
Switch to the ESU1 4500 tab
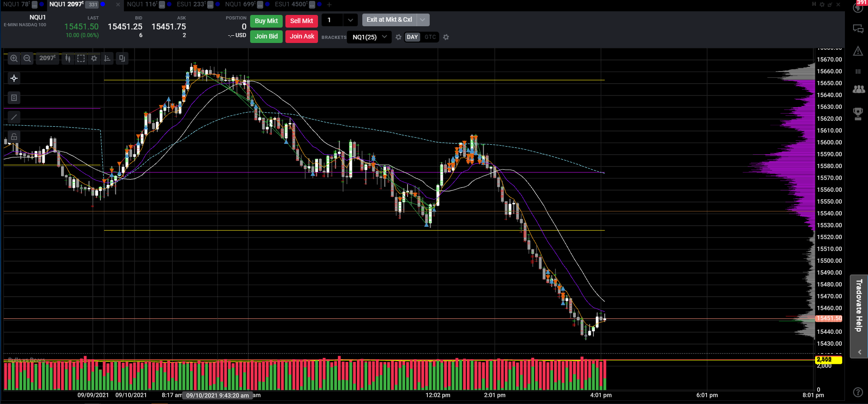[x=291, y=4]
